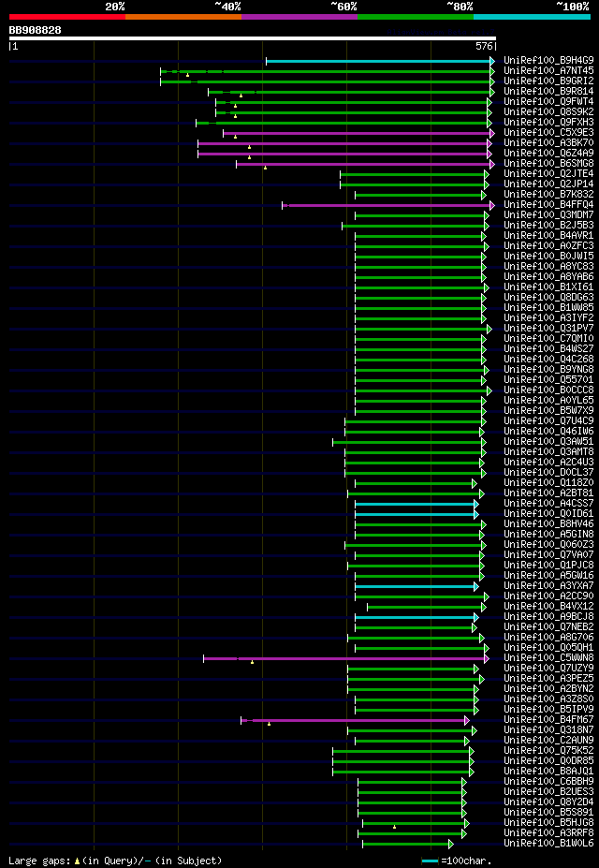Select label UniRef100_Q3AW51
Screen dimensions: 599x868
pyautogui.click(x=549, y=442)
